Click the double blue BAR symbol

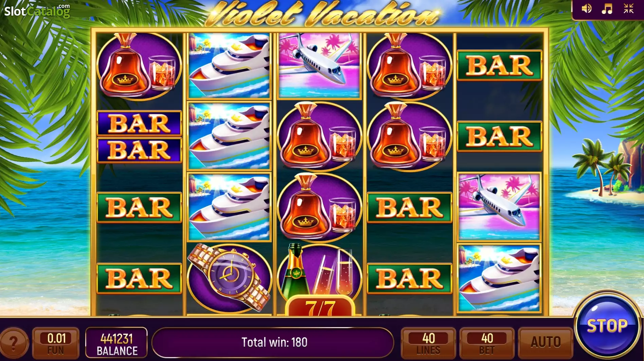140,136
